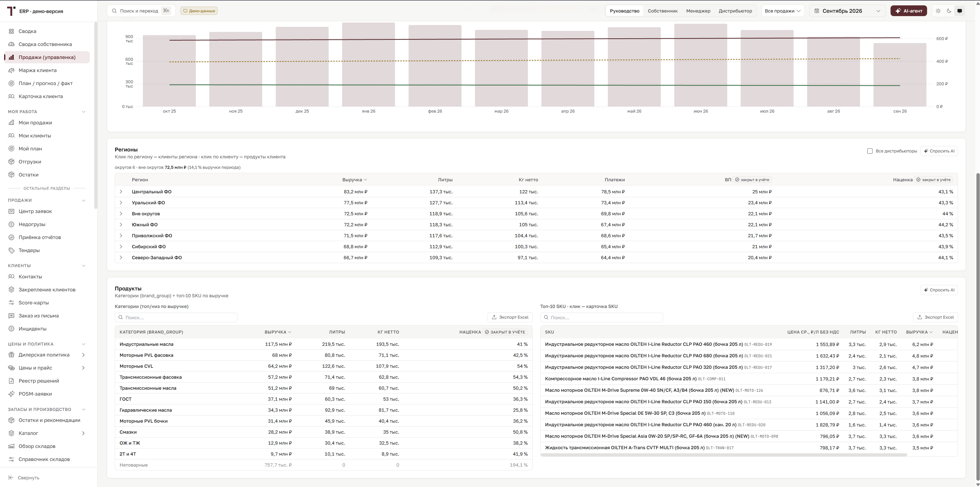Select system theme monitor icon
Image resolution: width=980 pixels, height=487 pixels.
pyautogui.click(x=960, y=11)
